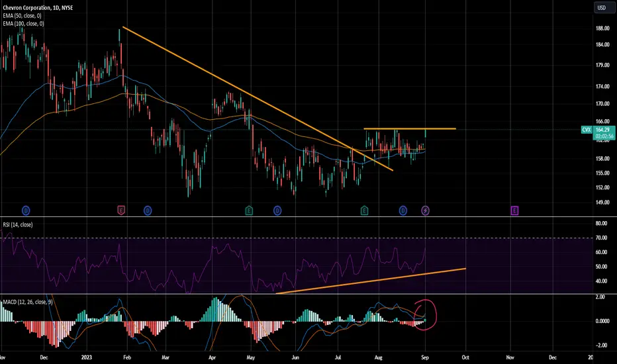Click the RSI 70.00 axis label
Screen dimensions: 617x364
coord(601,238)
